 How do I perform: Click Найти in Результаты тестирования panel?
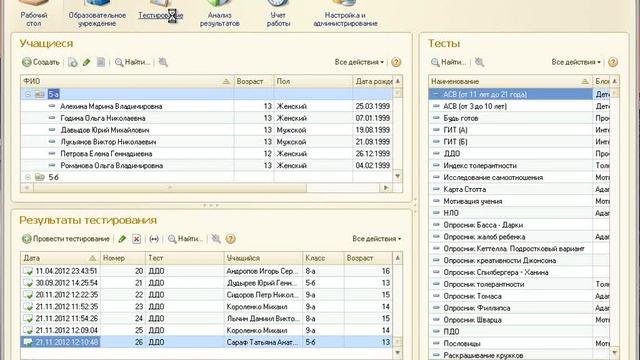coord(185,239)
